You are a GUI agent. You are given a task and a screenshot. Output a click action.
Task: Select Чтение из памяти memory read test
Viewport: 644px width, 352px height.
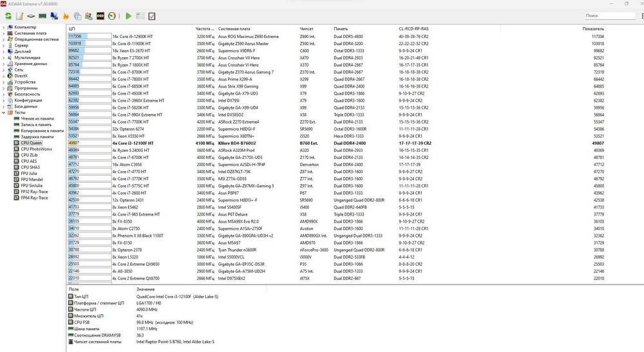[x=37, y=118]
